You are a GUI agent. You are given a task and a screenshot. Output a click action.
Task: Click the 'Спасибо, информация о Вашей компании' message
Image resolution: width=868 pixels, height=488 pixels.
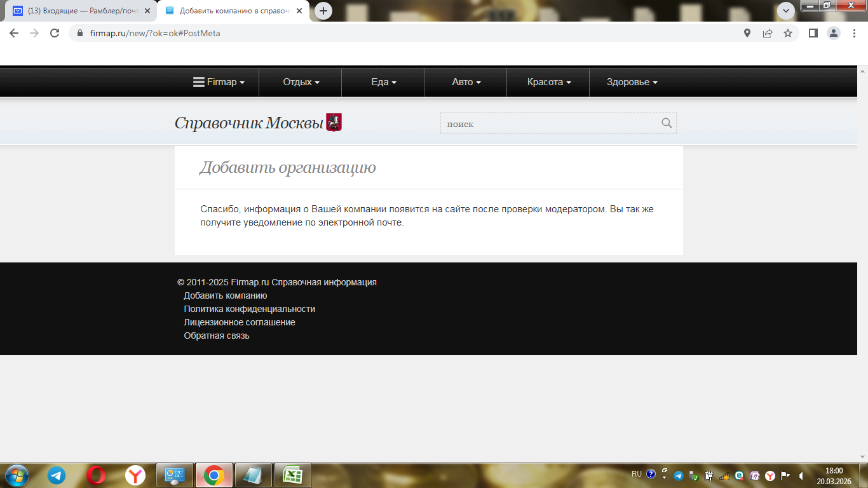click(x=427, y=215)
